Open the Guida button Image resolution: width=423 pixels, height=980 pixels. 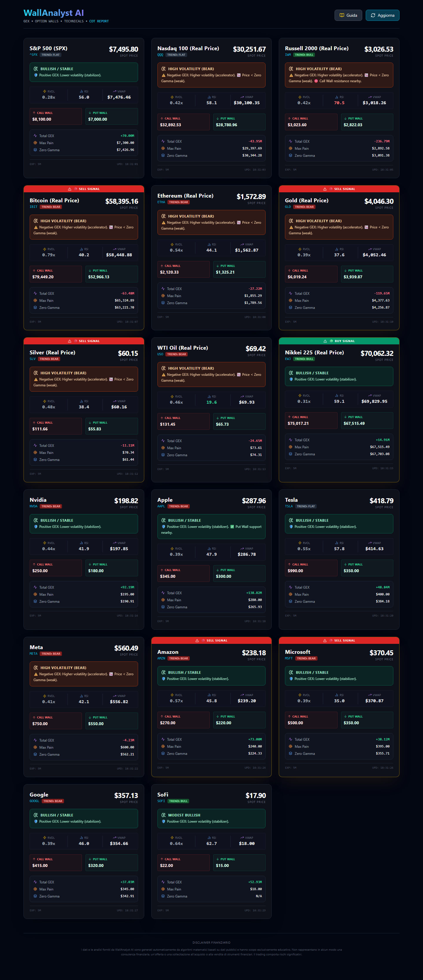tap(348, 15)
